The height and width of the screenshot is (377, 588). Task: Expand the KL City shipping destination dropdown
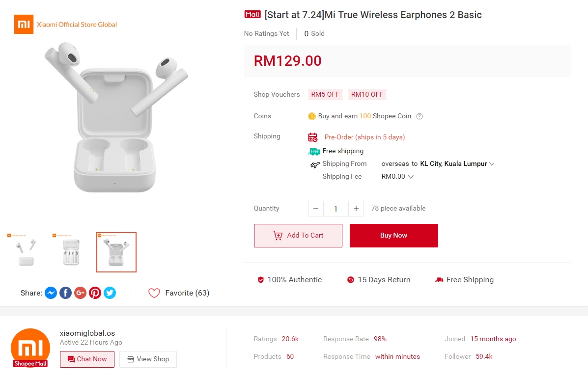point(492,164)
